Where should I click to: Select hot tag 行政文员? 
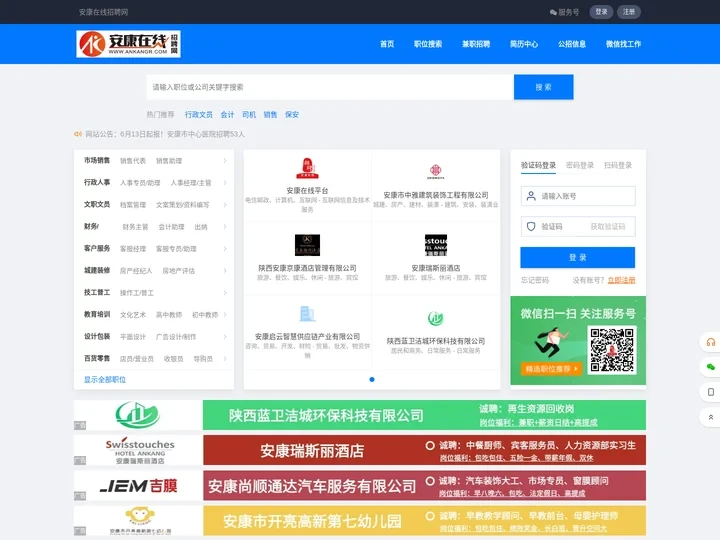coord(198,115)
